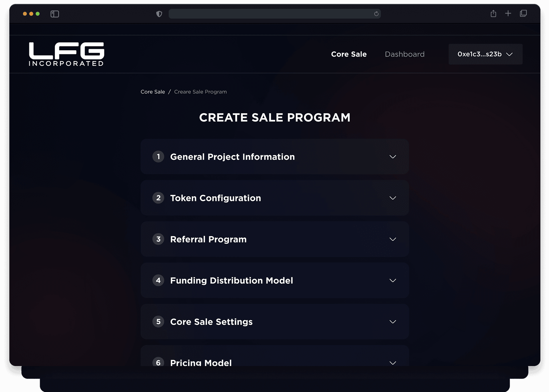Open a new tab with plus icon

508,13
